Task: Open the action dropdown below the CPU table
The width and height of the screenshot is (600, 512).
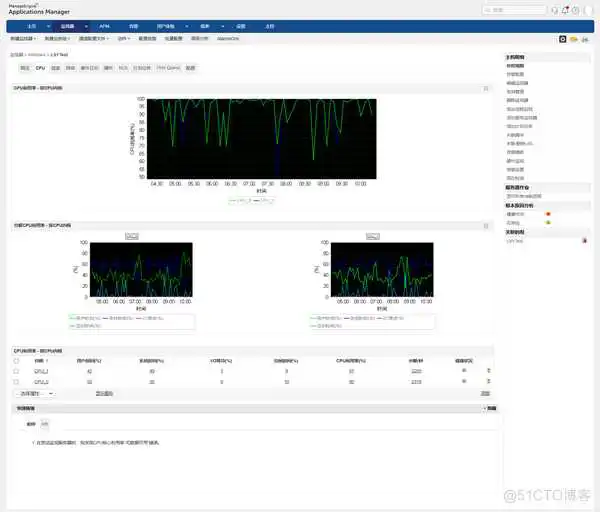Action: point(35,394)
